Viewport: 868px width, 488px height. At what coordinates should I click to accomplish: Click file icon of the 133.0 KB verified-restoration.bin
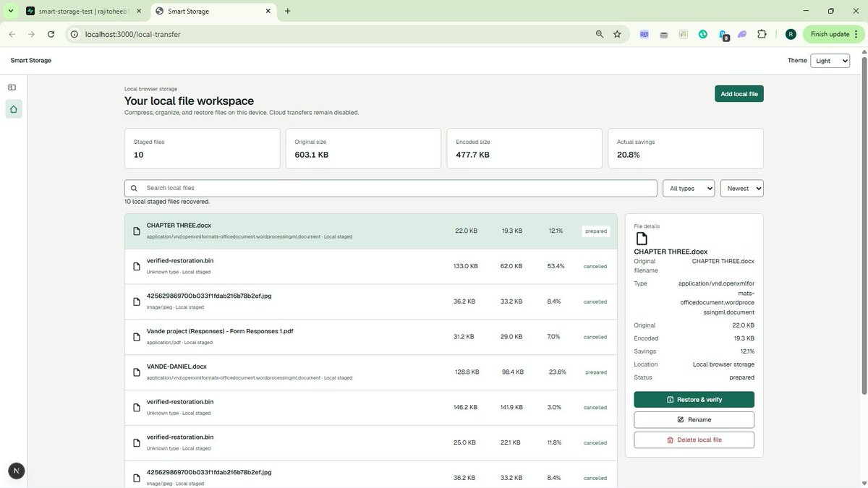click(136, 266)
